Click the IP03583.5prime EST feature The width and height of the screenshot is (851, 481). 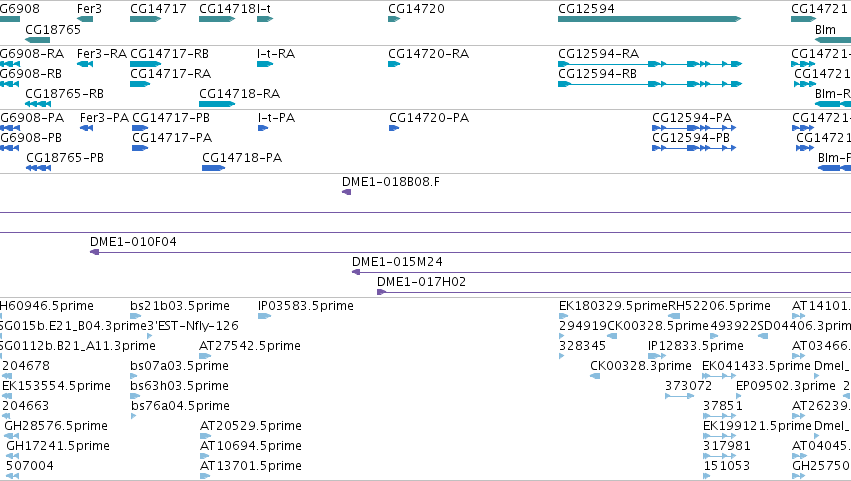pos(264,316)
